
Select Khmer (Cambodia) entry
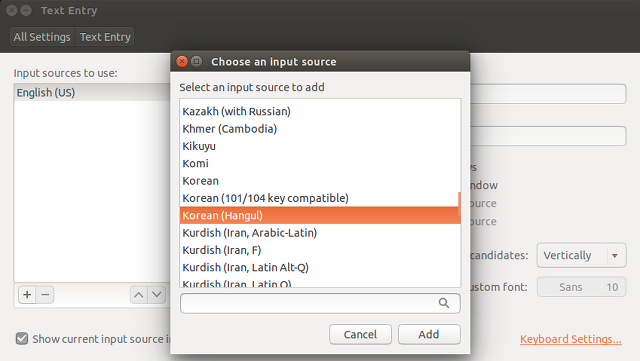[x=320, y=129]
